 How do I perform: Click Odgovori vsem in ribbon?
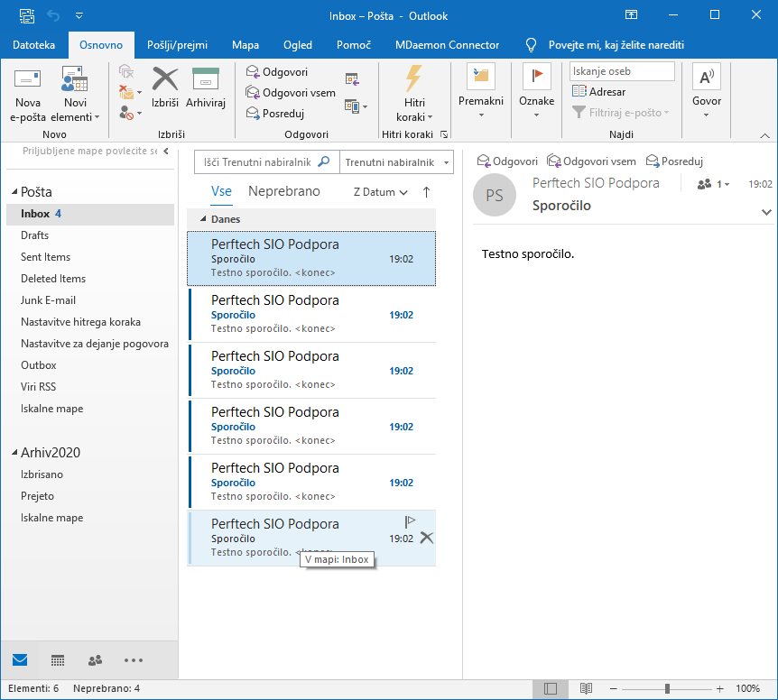(291, 93)
